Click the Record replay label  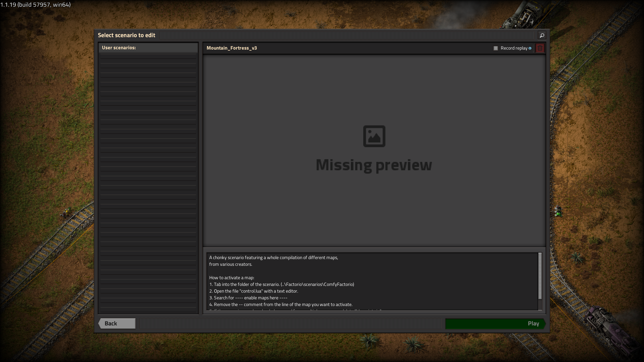[514, 48]
